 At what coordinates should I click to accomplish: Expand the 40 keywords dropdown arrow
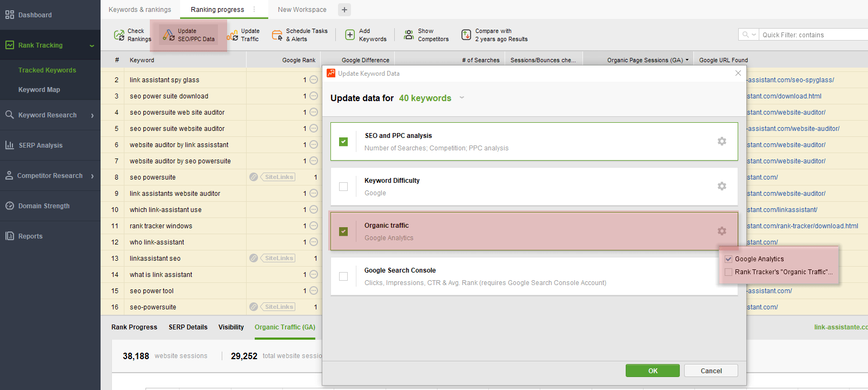click(462, 98)
